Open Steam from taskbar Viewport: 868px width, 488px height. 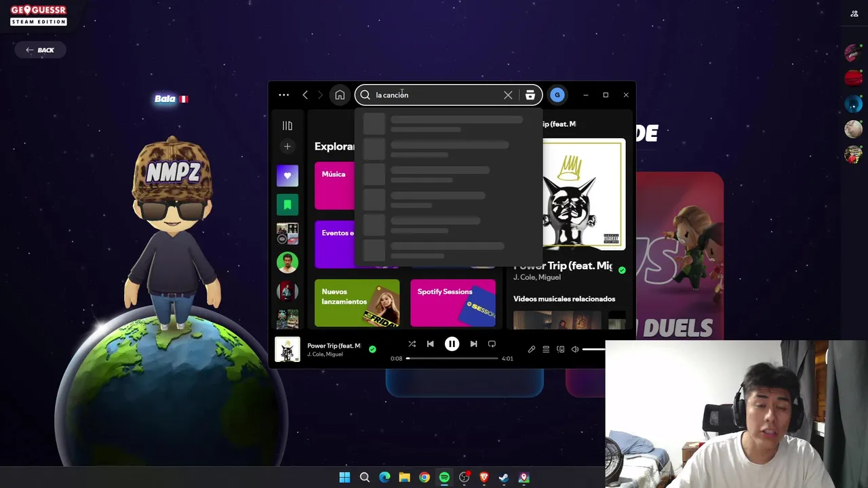(504, 478)
